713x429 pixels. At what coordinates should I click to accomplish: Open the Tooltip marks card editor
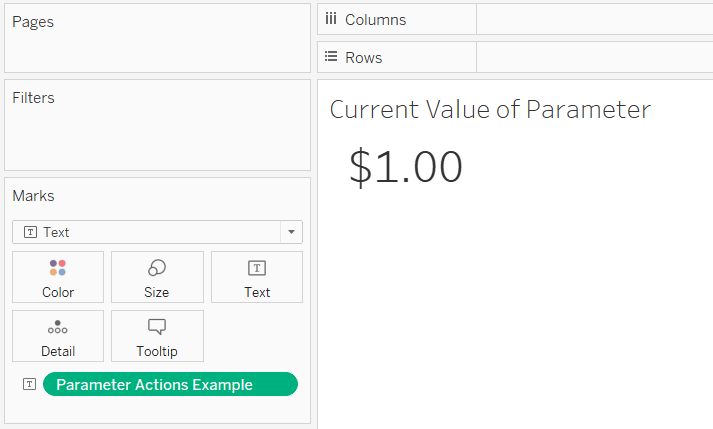click(x=157, y=336)
